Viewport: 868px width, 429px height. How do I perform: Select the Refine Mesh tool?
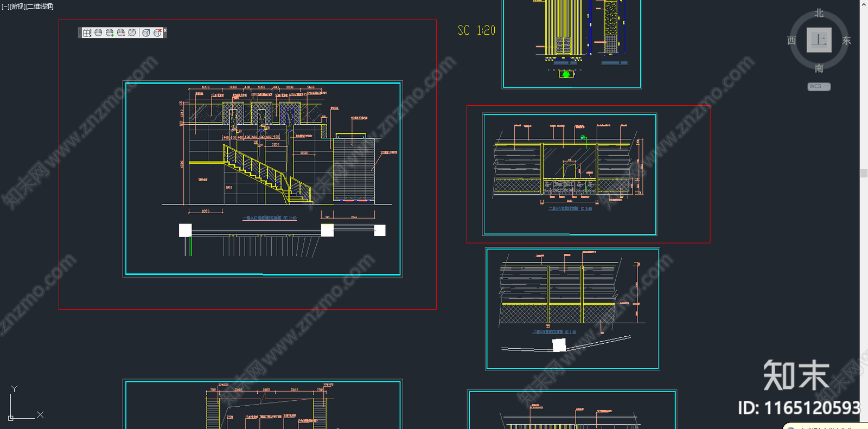[132, 33]
